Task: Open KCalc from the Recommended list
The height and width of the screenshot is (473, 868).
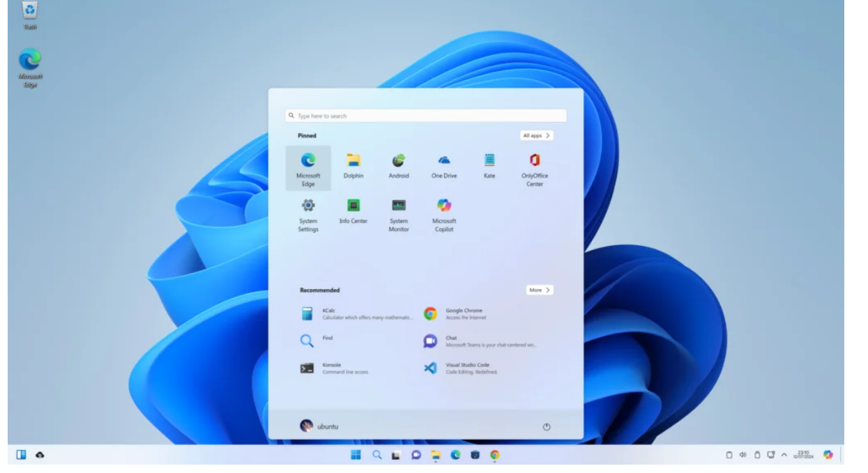Action: [356, 313]
